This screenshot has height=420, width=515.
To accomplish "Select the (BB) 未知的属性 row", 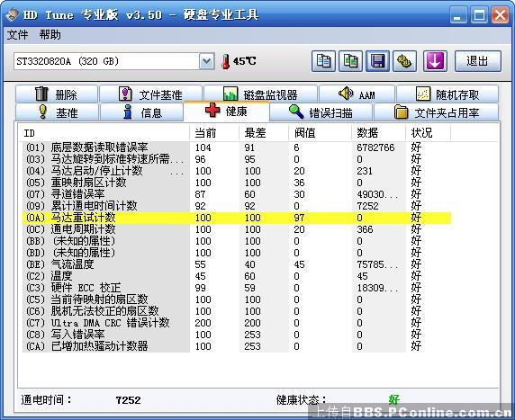I will 237,241.
